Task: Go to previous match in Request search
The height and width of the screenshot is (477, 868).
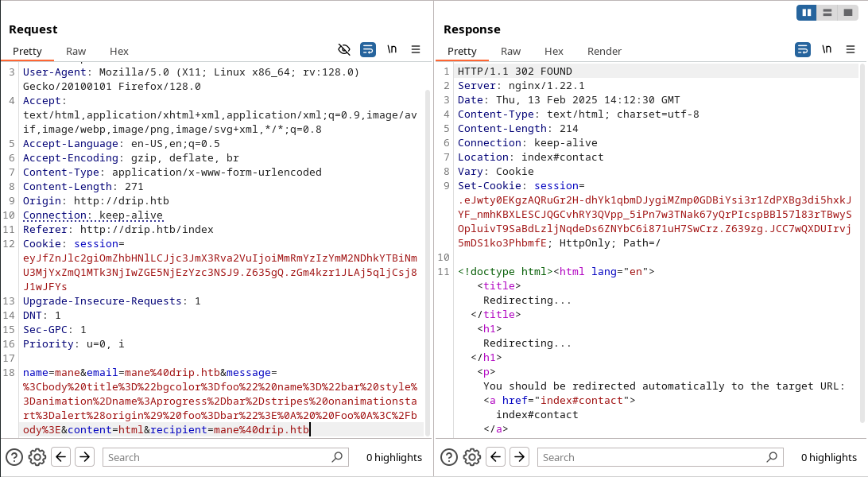Action: (61, 457)
